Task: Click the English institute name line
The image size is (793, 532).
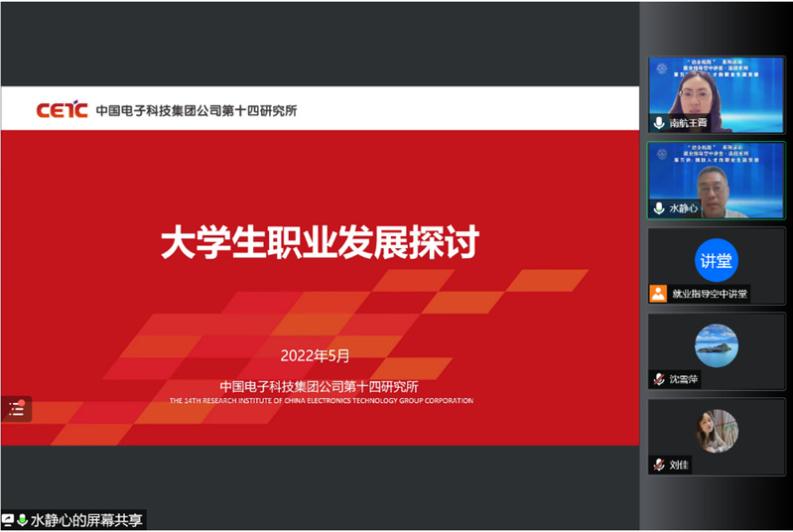Action: (x=322, y=401)
